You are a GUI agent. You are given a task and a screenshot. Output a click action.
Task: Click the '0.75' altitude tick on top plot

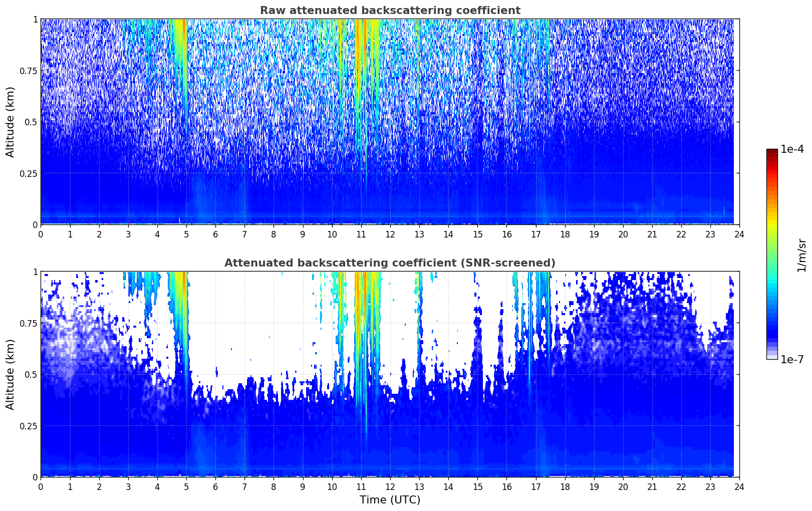coord(29,71)
